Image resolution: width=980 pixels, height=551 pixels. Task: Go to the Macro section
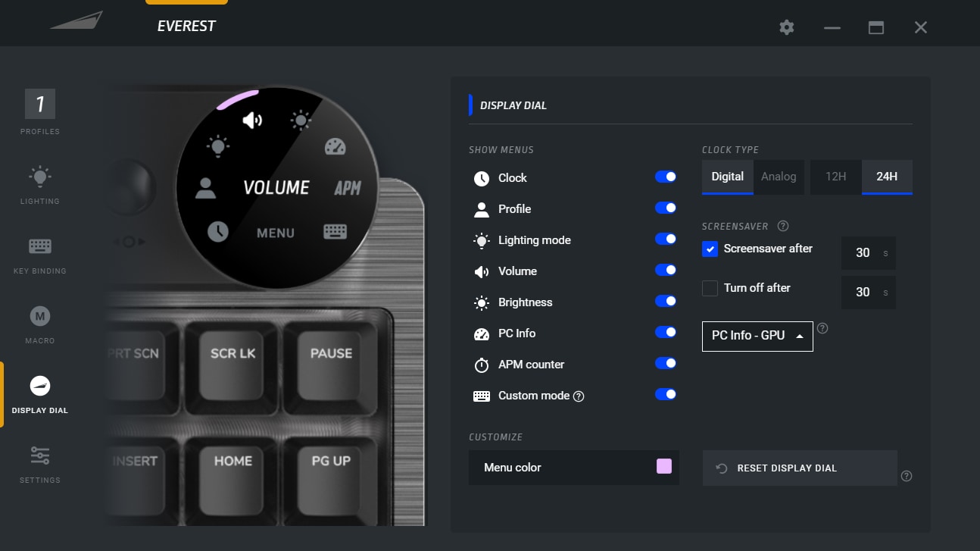point(39,324)
